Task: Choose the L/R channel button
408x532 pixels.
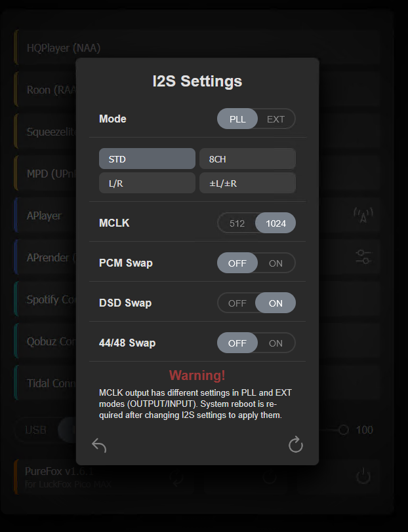Action: (147, 183)
